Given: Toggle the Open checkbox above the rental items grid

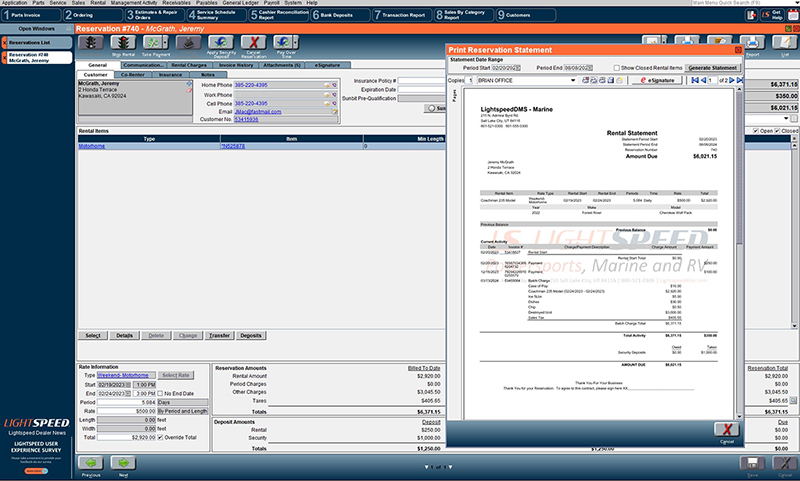Looking at the screenshot, I should [756, 131].
